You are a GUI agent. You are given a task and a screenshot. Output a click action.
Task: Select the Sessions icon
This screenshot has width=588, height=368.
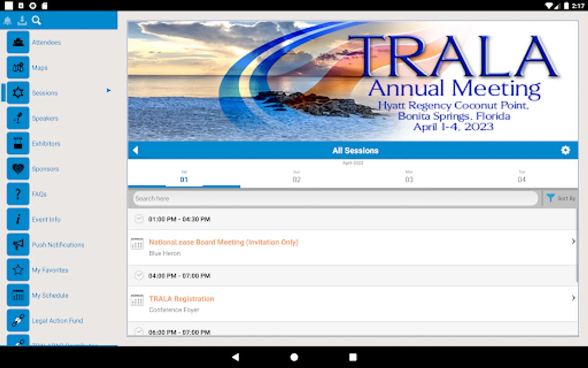(x=18, y=93)
